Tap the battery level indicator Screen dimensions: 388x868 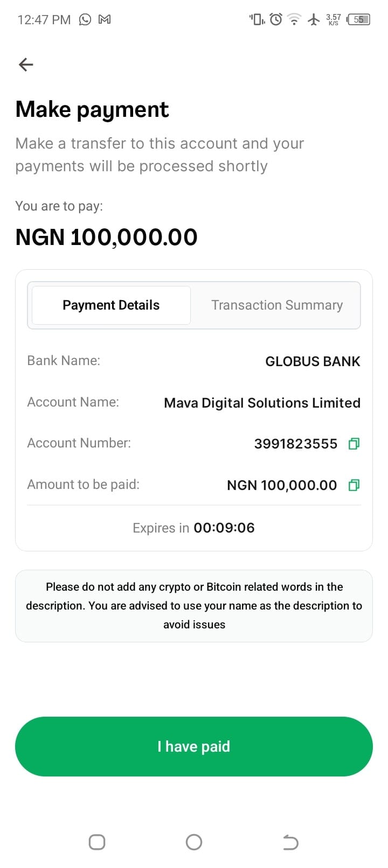point(359,19)
